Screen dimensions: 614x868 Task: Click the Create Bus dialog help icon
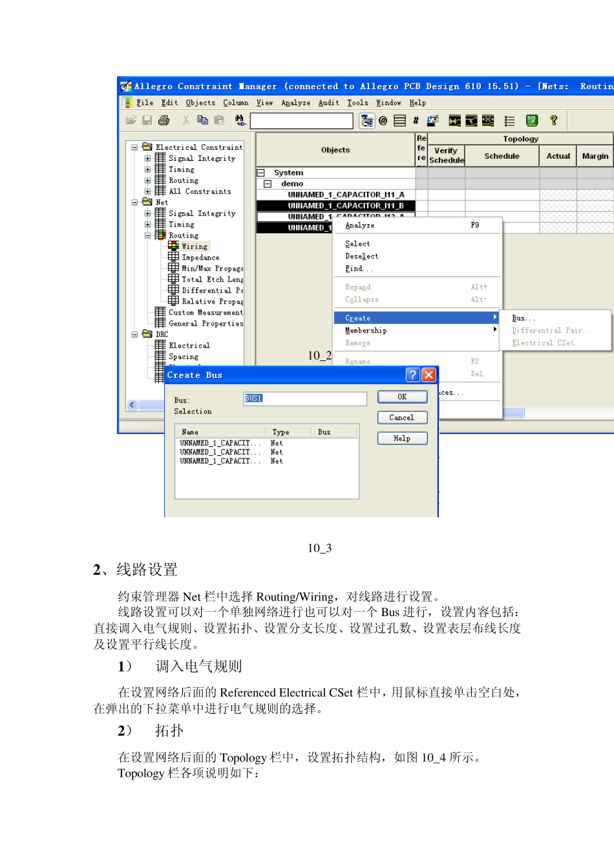[412, 375]
